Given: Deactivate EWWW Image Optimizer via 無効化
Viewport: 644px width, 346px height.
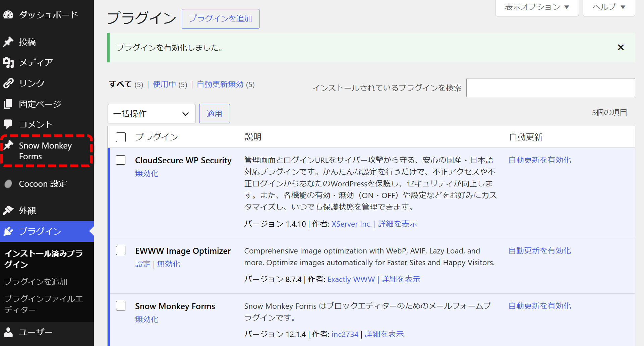Looking at the screenshot, I should click(169, 264).
